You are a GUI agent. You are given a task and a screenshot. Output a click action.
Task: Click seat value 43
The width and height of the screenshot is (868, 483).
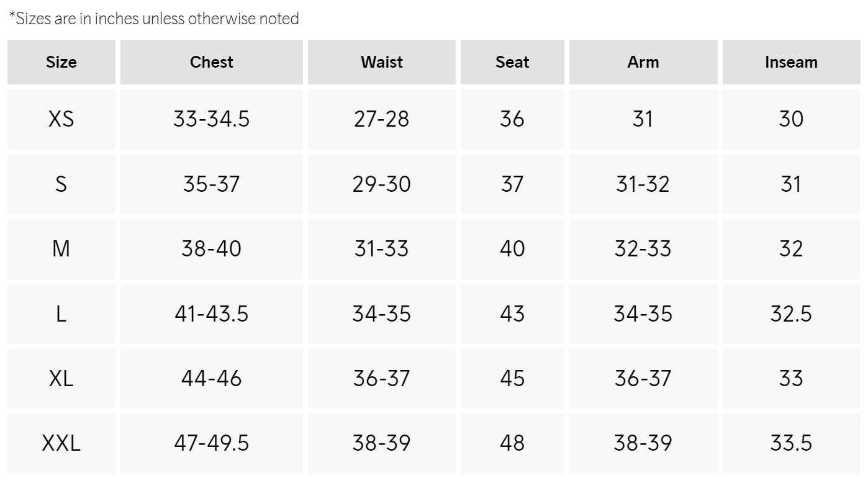[x=512, y=314]
